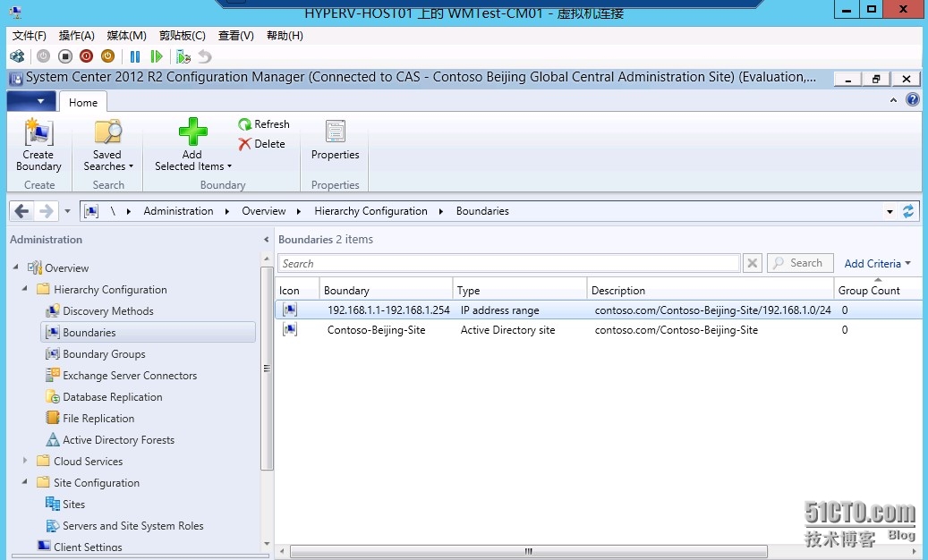Open the 查看(V) menu
The image size is (928, 560).
pos(235,36)
